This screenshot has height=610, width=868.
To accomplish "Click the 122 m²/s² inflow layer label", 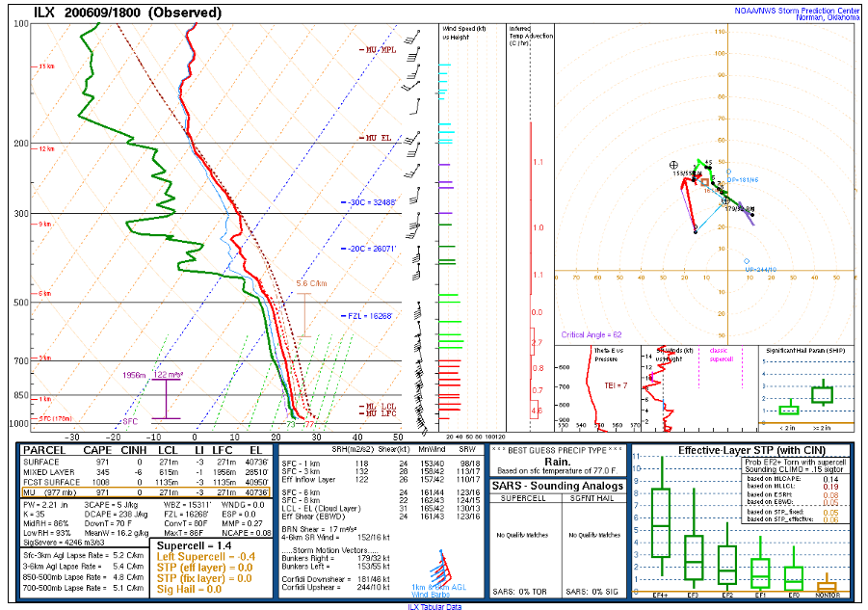I will point(169,375).
